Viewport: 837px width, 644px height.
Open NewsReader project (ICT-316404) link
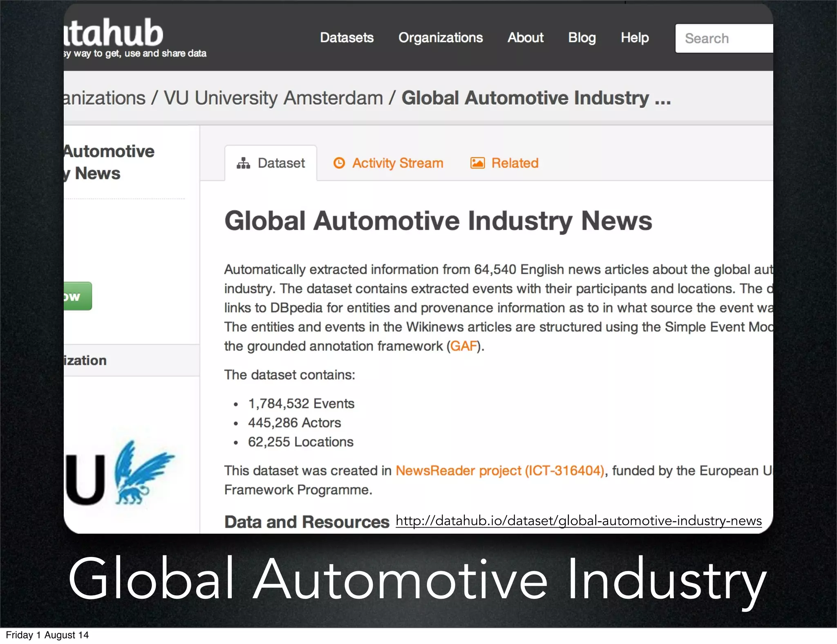tap(500, 471)
